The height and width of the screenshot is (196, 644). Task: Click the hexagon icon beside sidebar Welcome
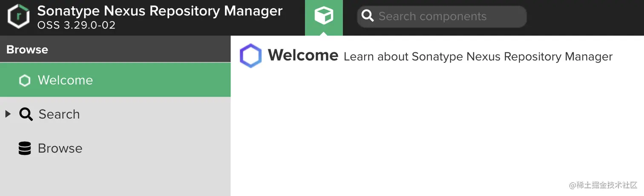click(25, 81)
